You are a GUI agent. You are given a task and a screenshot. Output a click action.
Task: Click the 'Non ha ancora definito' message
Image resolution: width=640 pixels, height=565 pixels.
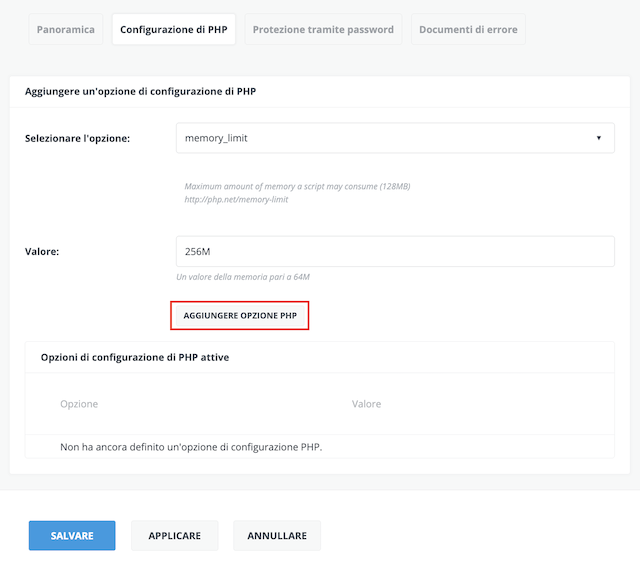[x=191, y=447]
